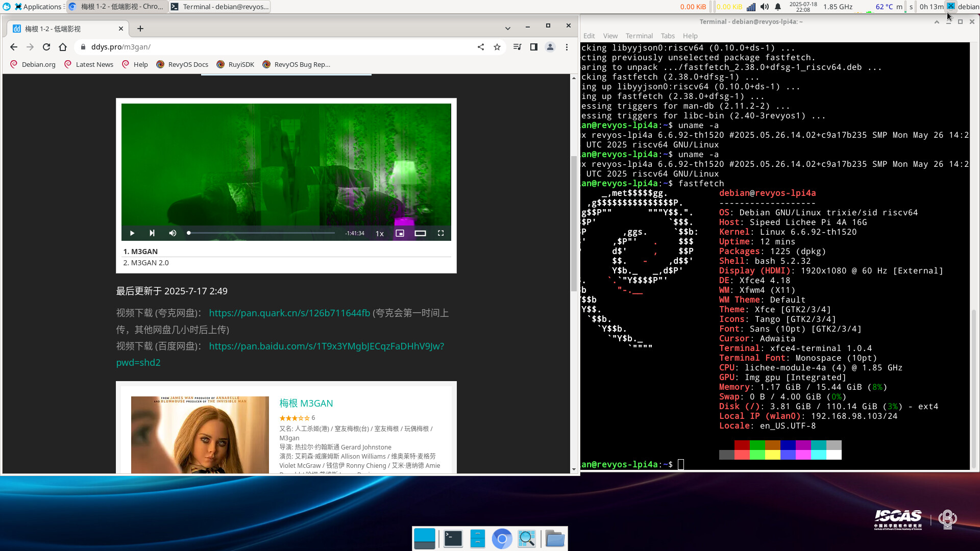Open a new Chromium tab
The image size is (980, 551).
(x=140, y=29)
